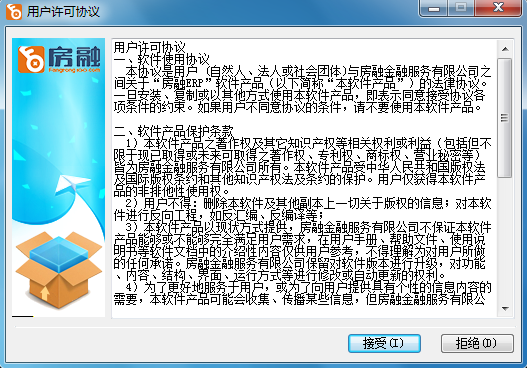The height and width of the screenshot is (368, 527).
Task: Click the empty scrollbar track below the thumb
Action: tap(505, 239)
